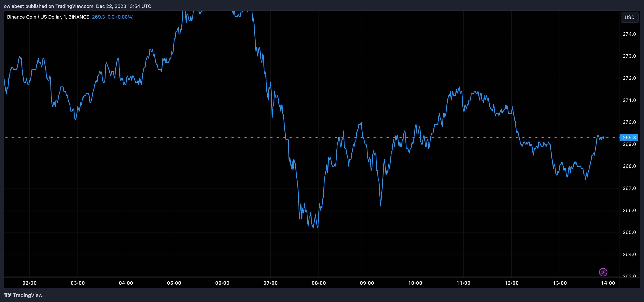Open the USD currency selector
The image size is (644, 302).
coord(629,17)
